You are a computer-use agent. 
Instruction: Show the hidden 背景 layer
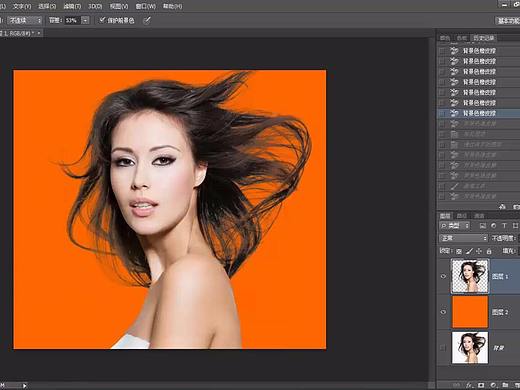click(x=443, y=348)
